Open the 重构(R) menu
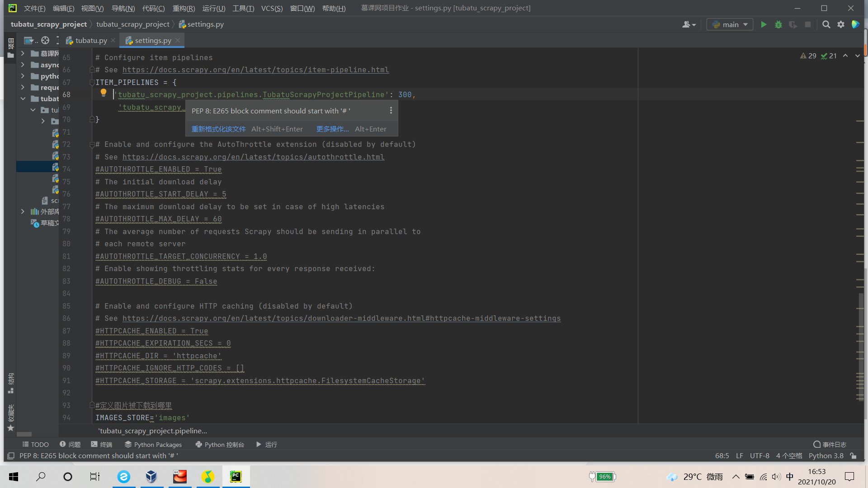The width and height of the screenshot is (868, 488). 184,8
